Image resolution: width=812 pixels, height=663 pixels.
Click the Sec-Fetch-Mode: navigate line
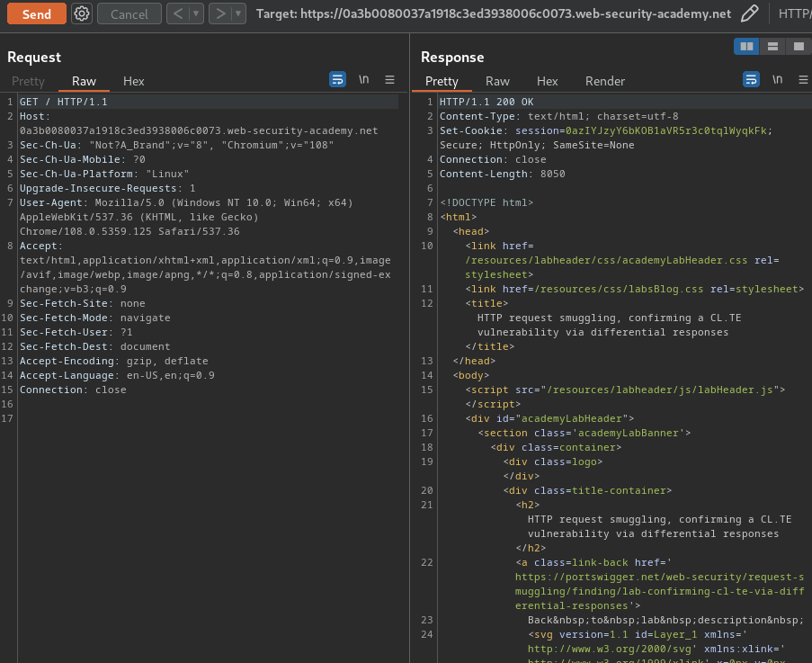tap(94, 318)
